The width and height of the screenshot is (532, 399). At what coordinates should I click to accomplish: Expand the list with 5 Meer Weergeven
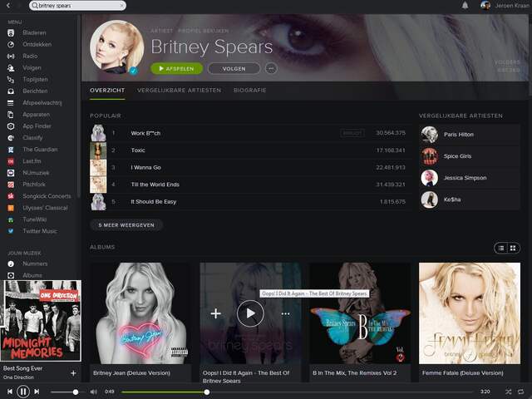pyautogui.click(x=126, y=225)
